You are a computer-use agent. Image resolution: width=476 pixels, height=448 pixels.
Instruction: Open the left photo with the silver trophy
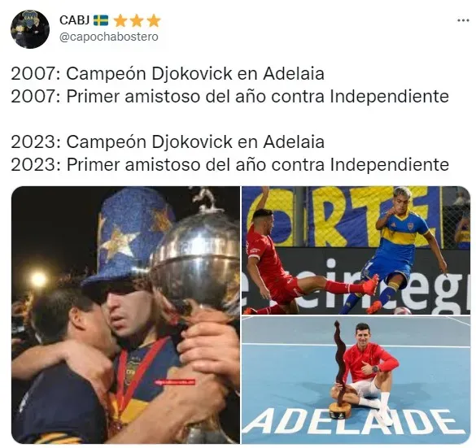coord(125,315)
